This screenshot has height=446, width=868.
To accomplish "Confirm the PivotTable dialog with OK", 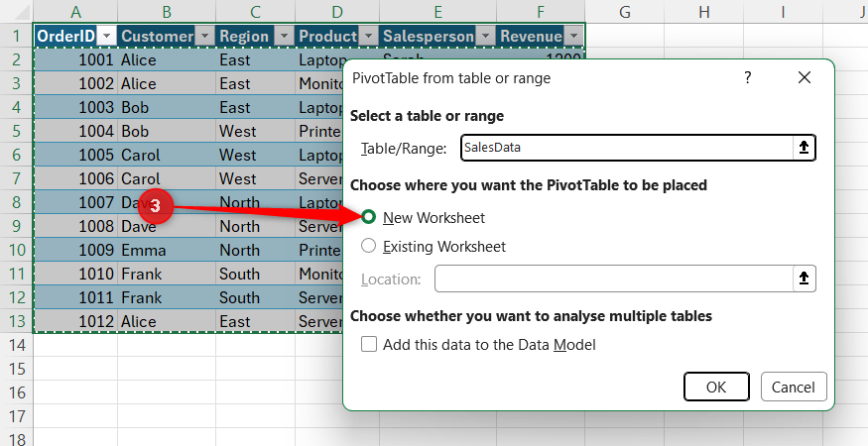I will click(716, 387).
